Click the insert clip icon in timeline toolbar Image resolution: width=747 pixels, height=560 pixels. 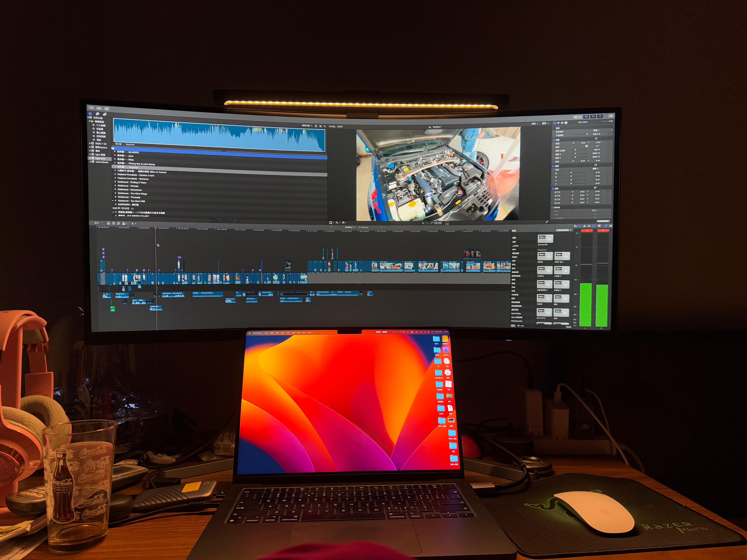pyautogui.click(x=114, y=223)
